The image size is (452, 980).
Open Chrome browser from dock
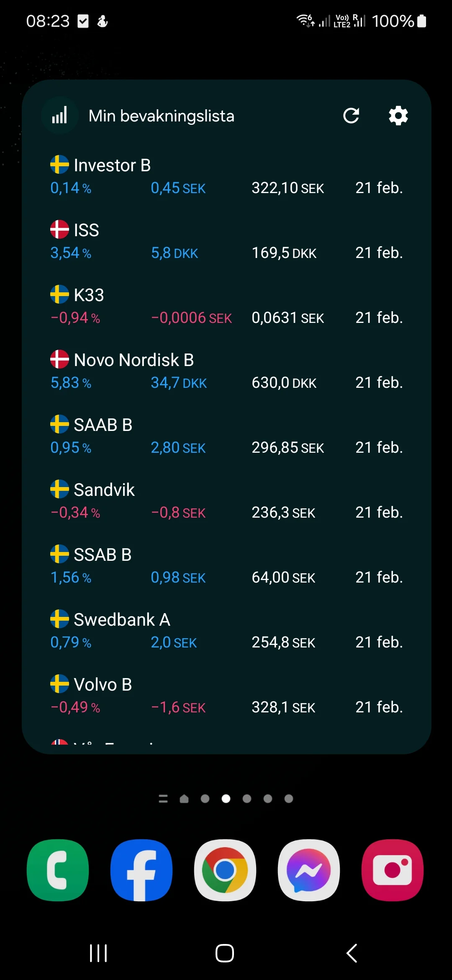pos(225,870)
